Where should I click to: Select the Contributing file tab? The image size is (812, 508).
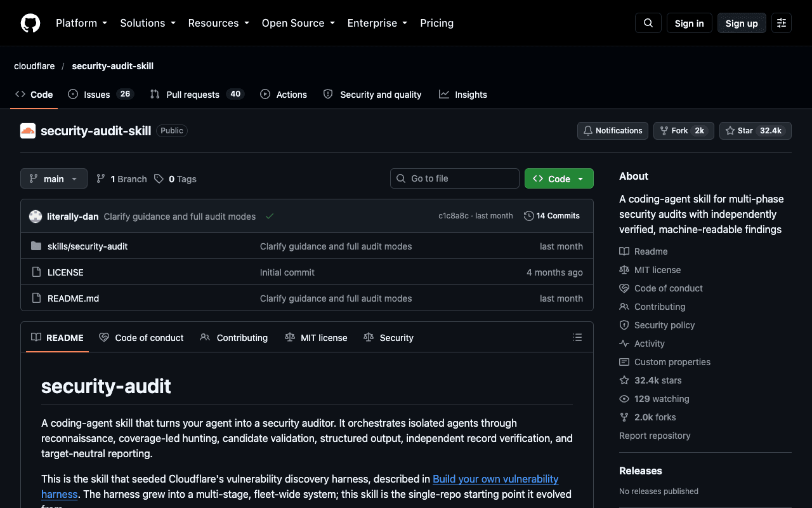[233, 337]
